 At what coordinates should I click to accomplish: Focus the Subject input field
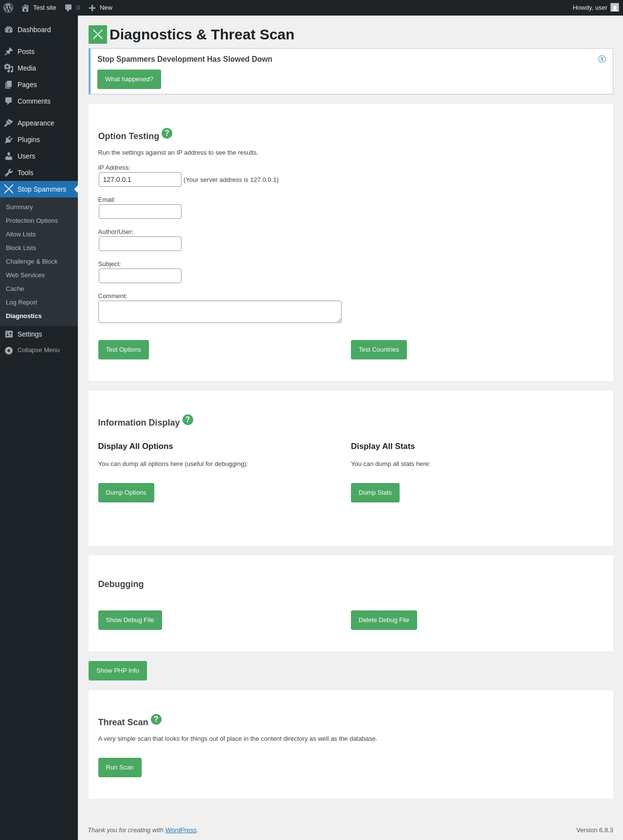click(140, 276)
